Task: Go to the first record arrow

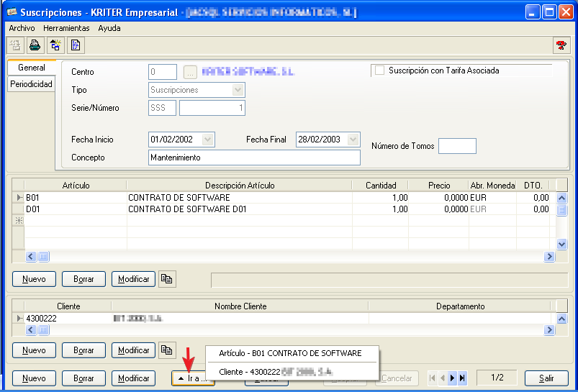Action: [433, 378]
